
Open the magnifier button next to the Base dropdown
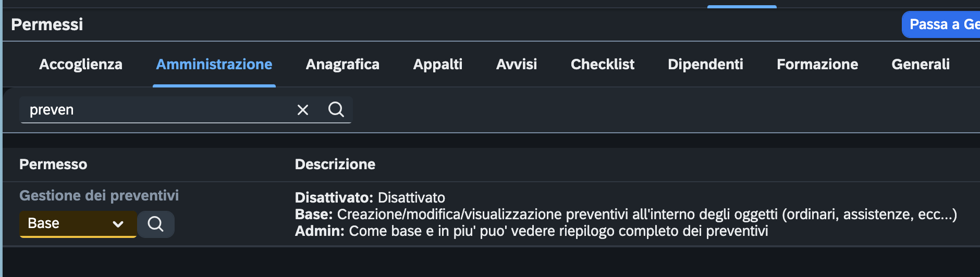tap(156, 224)
